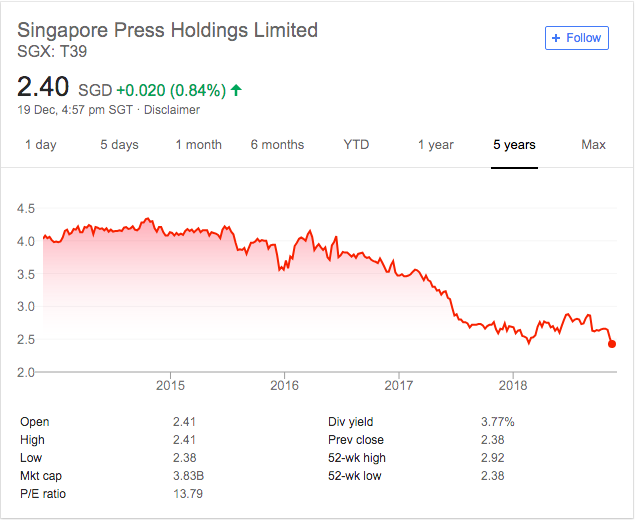Select the 1 month tab
The width and height of the screenshot is (635, 520).
click(x=198, y=145)
